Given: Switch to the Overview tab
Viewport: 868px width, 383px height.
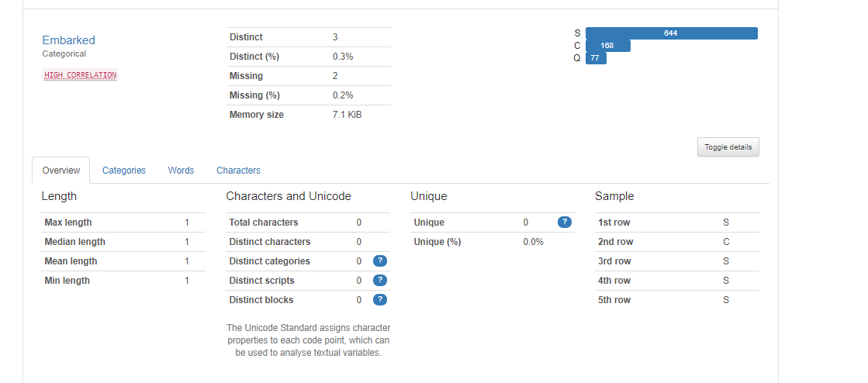Looking at the screenshot, I should 61,171.
